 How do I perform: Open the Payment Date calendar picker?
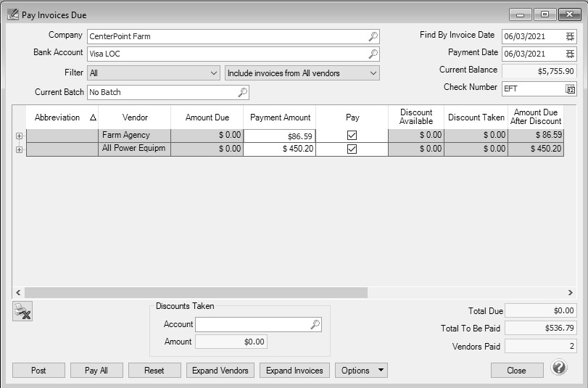[x=570, y=54]
